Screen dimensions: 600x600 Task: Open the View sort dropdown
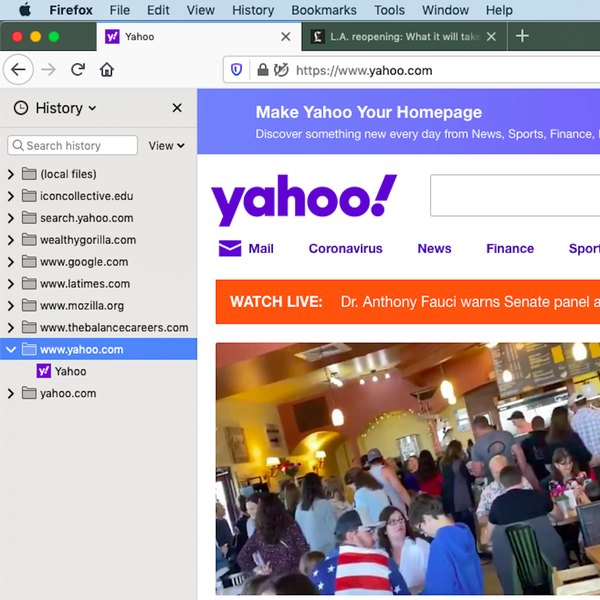pyautogui.click(x=166, y=146)
